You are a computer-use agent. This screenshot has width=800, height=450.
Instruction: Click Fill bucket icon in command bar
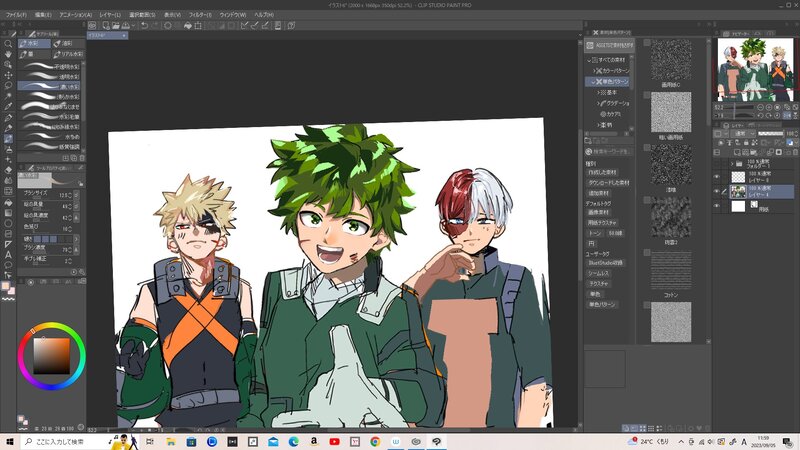click(x=188, y=25)
